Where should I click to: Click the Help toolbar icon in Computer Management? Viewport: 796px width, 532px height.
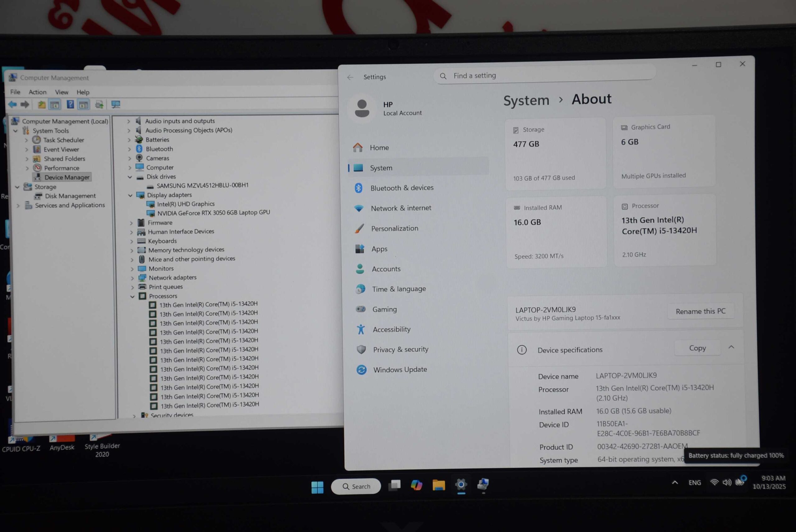[70, 104]
